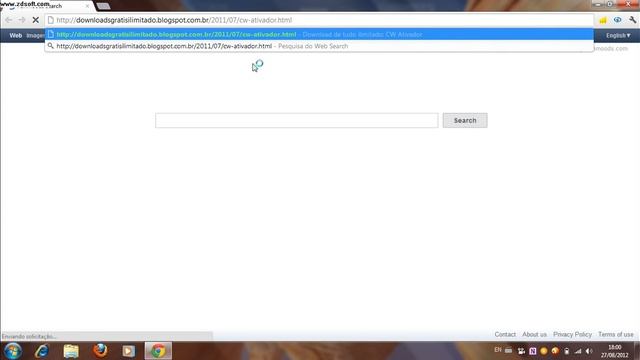The width and height of the screenshot is (640, 360).
Task: Click the screen recorder camera tray icon
Action: tap(521, 351)
